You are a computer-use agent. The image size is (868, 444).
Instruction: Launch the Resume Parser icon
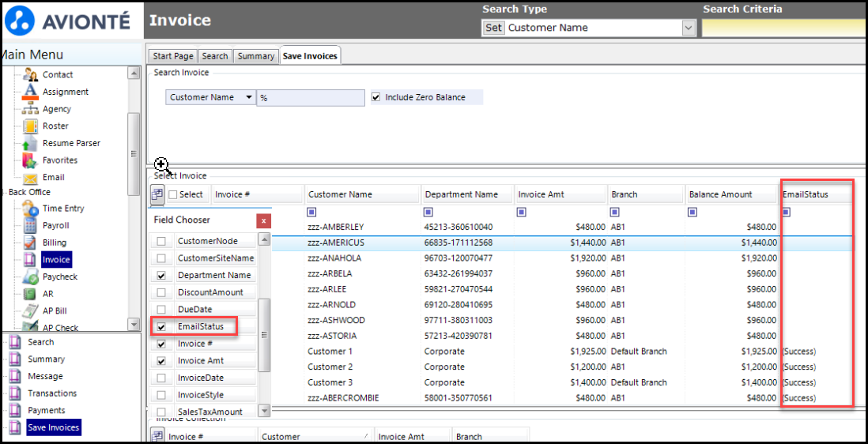pyautogui.click(x=30, y=143)
